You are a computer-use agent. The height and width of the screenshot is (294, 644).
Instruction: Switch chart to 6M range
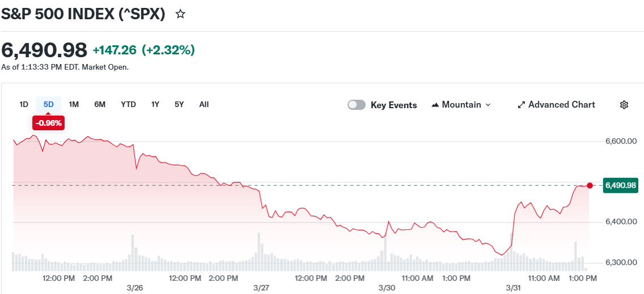coord(100,104)
